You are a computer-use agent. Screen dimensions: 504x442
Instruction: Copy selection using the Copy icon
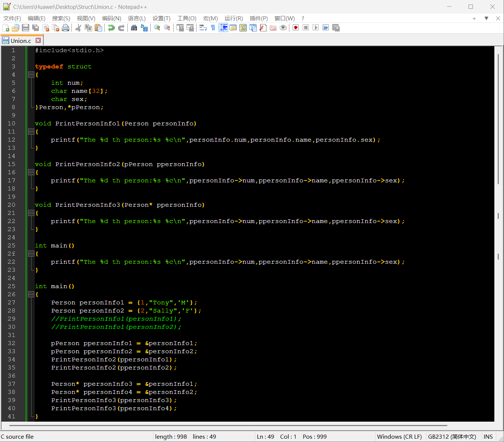pos(88,28)
